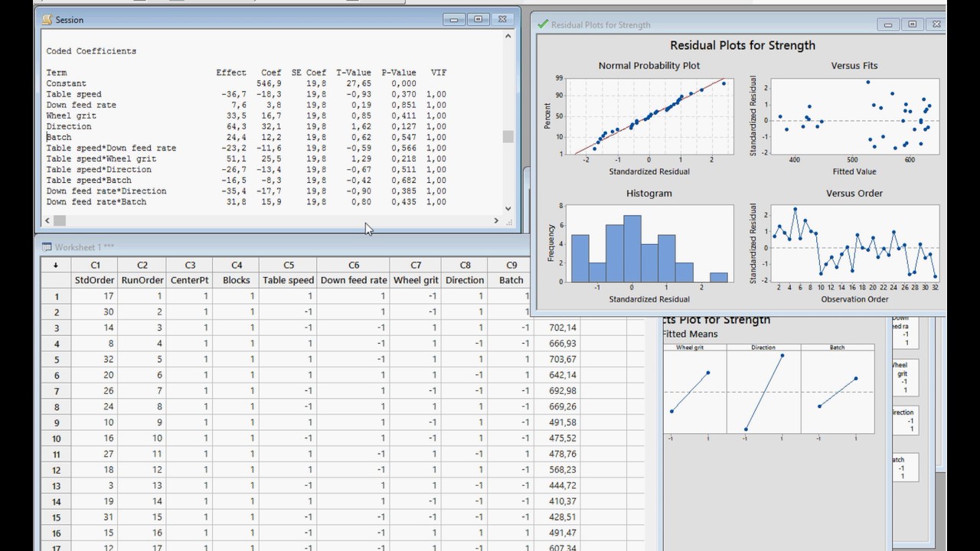This screenshot has height=551, width=980.
Task: Click the VIF column heading in Session
Action: point(439,73)
